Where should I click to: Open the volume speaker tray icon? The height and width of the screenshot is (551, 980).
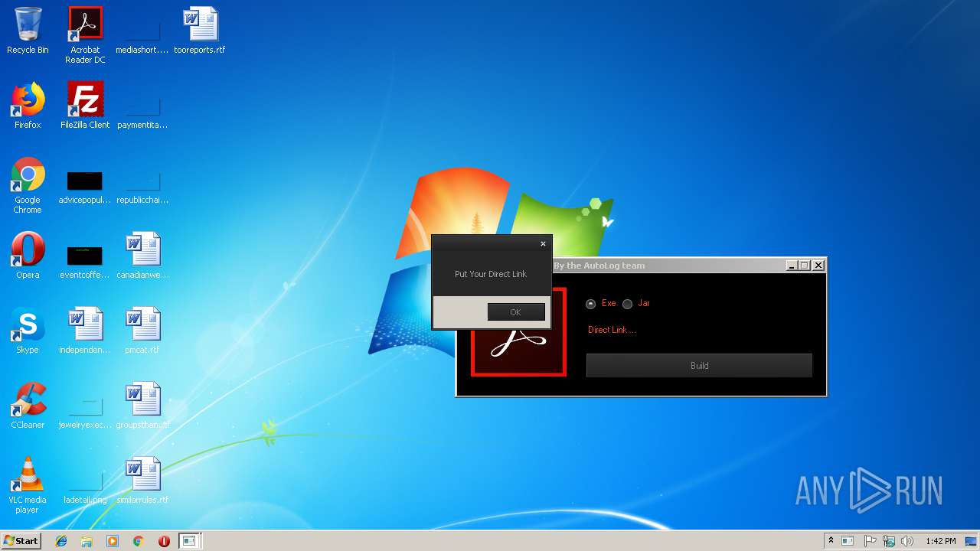[x=907, y=541]
